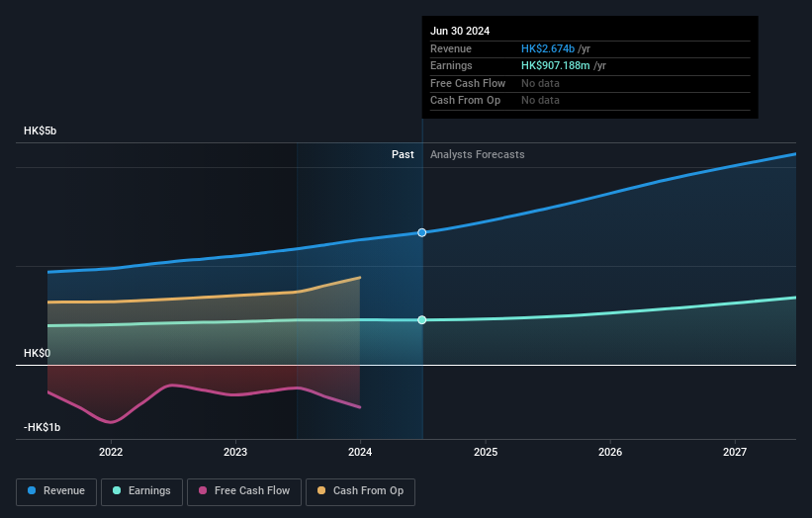
Task: Click the Free Cash Flow row label in tooltip
Action: point(468,83)
